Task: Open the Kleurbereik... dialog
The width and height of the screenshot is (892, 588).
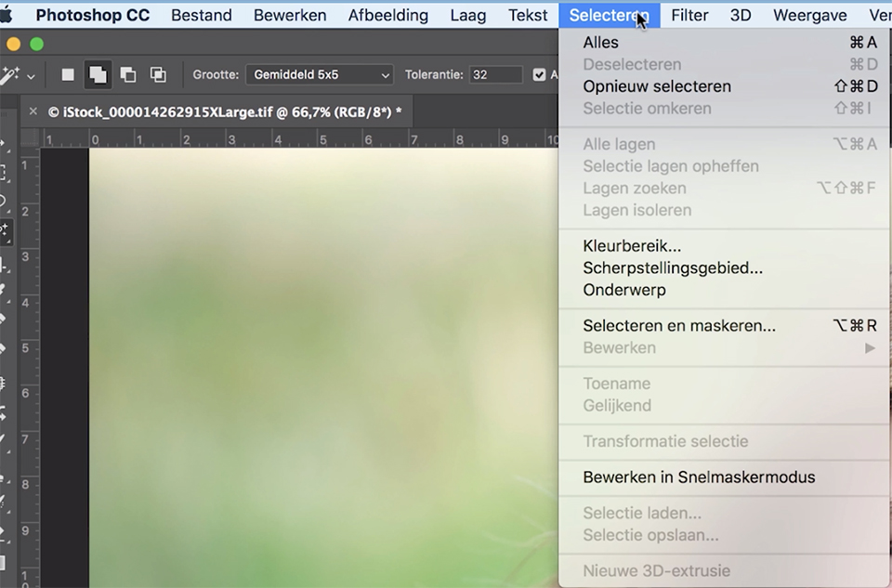Action: 724,245
